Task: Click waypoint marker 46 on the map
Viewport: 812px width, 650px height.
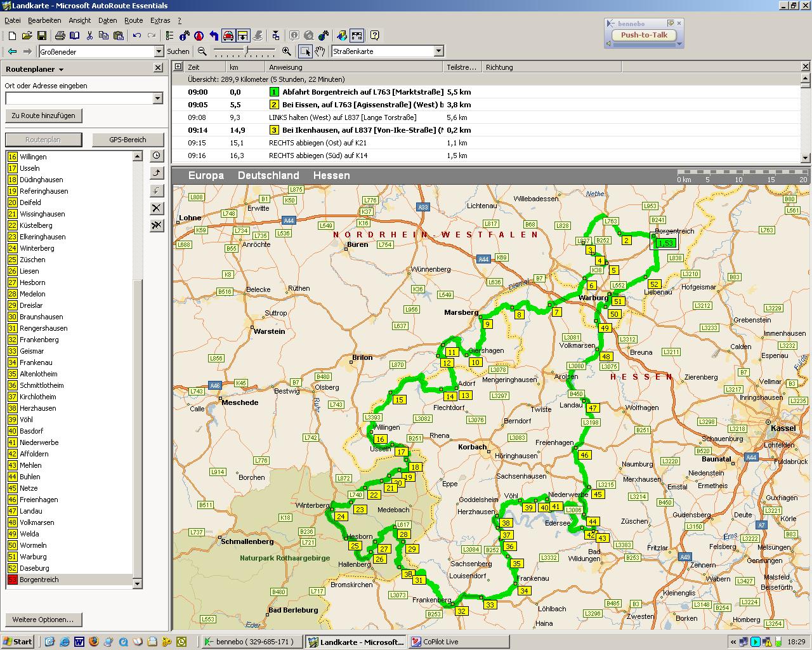Action: point(584,454)
